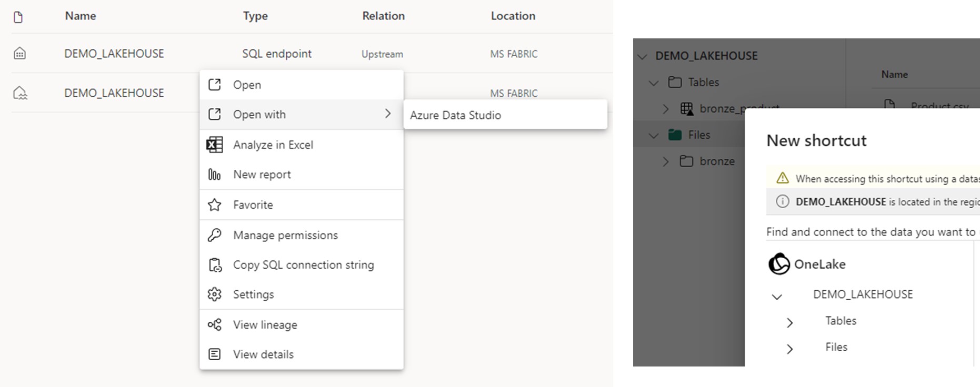Click the Name column in lakehouse file list
Screen dimensions: 980x387
coord(894,75)
